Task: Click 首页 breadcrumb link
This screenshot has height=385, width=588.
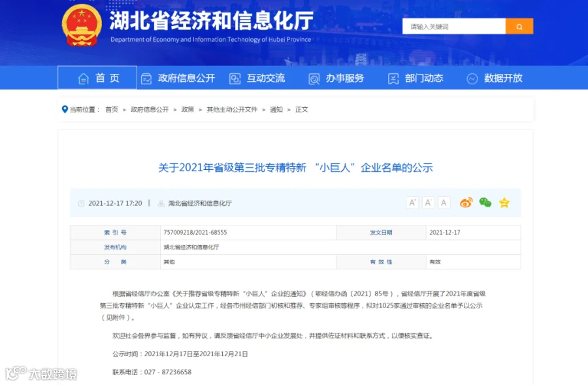Action: pos(111,110)
